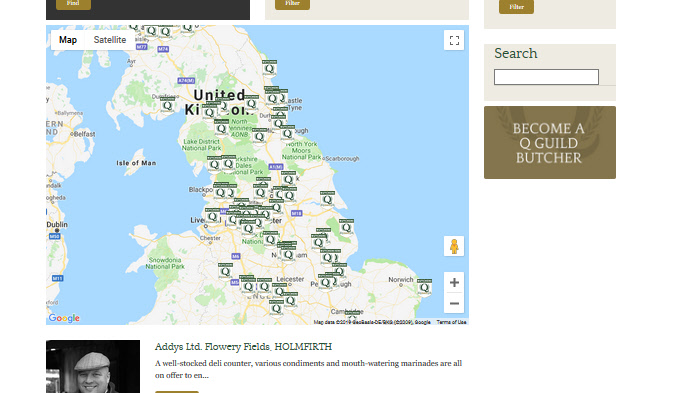Open the Become a Q Guild Butcher banner
The width and height of the screenshot is (687, 393).
(x=550, y=142)
